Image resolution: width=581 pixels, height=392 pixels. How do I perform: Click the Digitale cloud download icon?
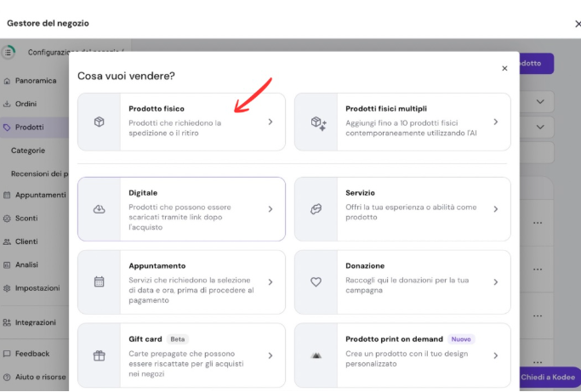[99, 209]
